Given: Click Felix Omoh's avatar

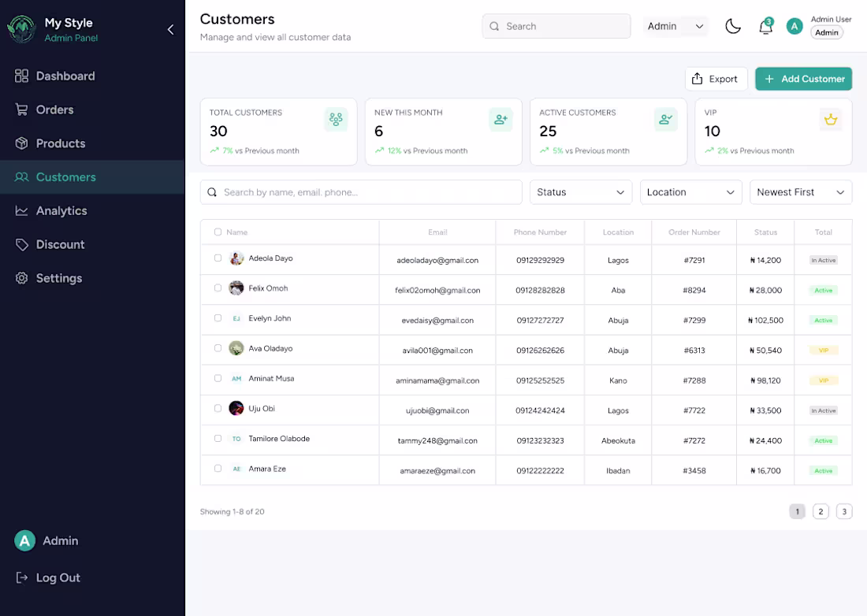Looking at the screenshot, I should pos(236,288).
